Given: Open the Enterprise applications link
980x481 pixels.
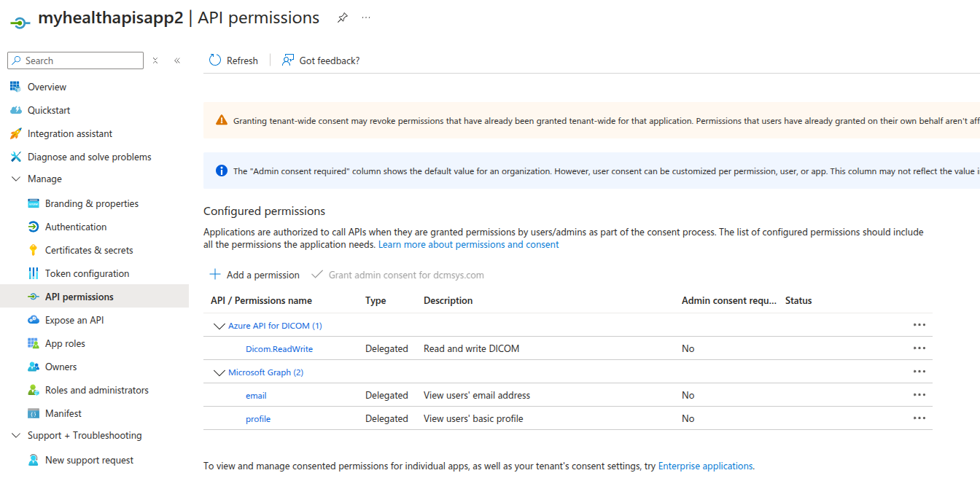Looking at the screenshot, I should (x=705, y=466).
